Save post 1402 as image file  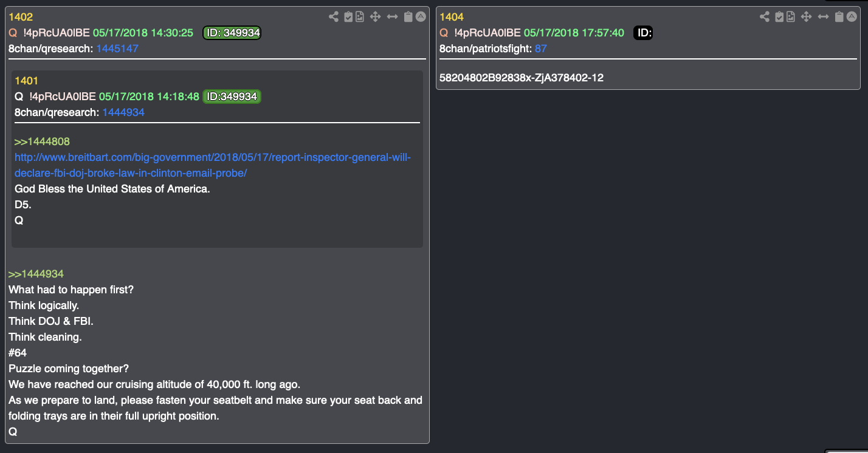click(360, 17)
